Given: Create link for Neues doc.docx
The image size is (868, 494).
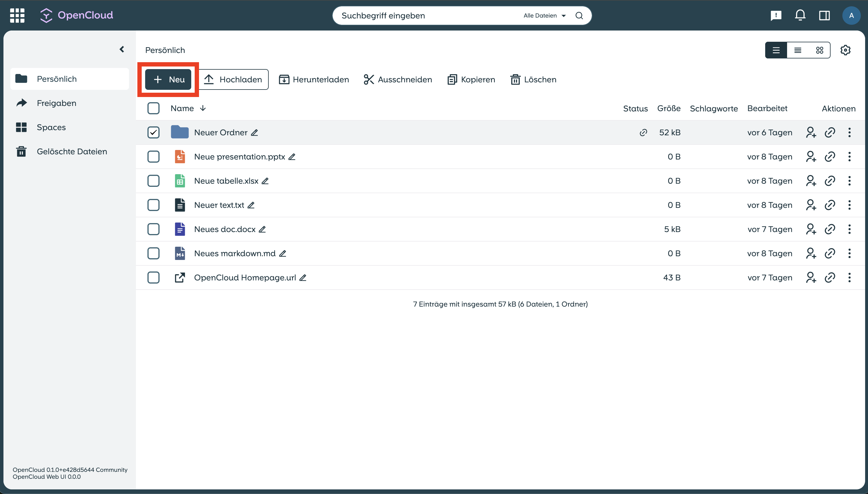Looking at the screenshot, I should 830,229.
